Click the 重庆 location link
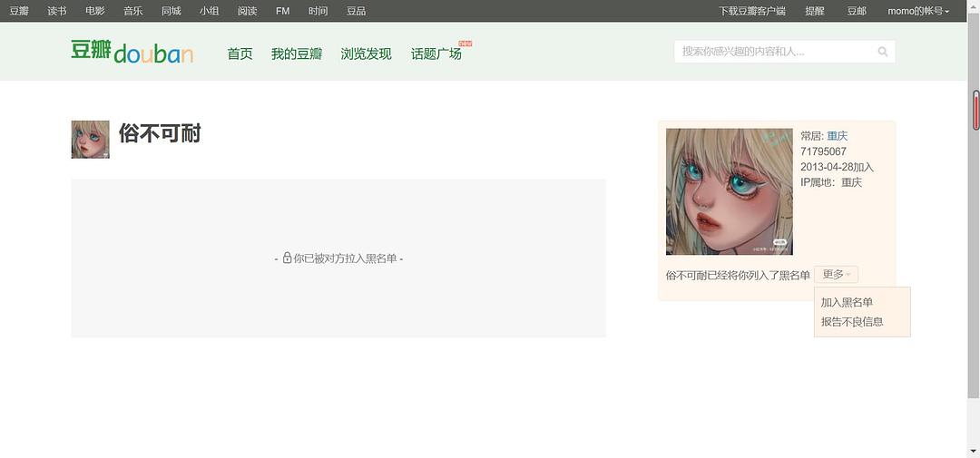Viewport: 980px width, 458px height. point(838,136)
